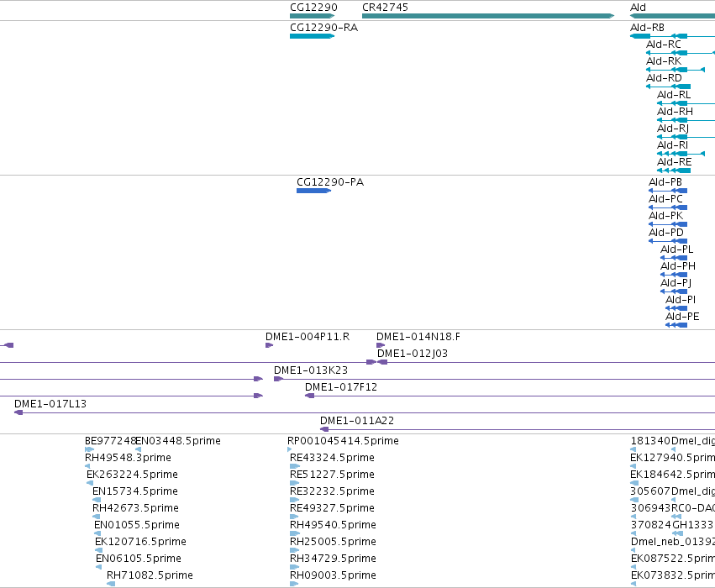Select the BE977248 EST label
This screenshot has width=715, height=588.
pyautogui.click(x=110, y=441)
